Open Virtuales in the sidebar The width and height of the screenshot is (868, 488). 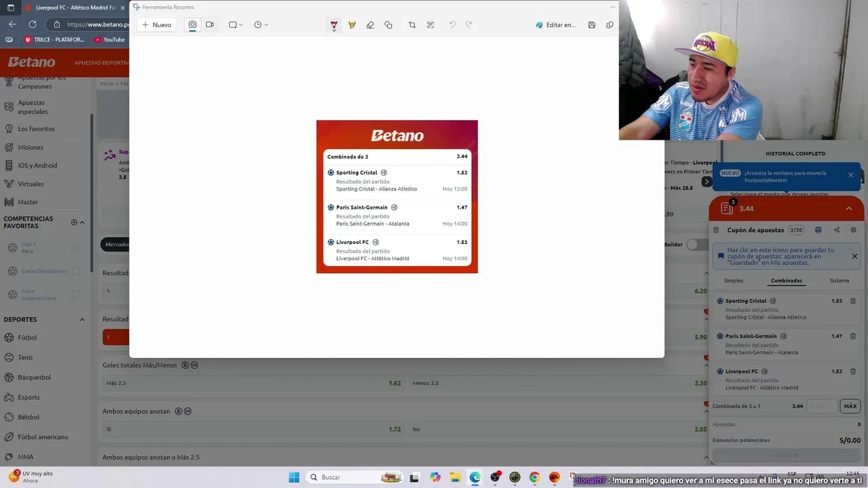tap(31, 184)
